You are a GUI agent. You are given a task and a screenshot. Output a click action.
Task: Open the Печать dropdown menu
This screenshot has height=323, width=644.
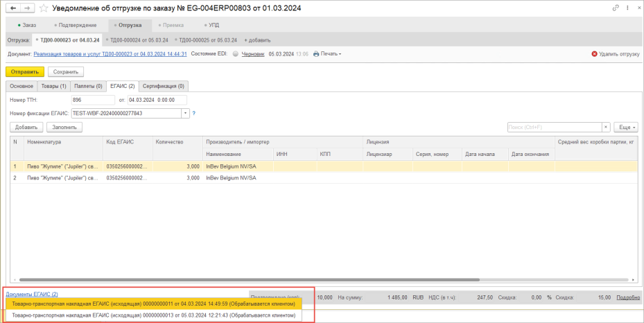coord(331,54)
